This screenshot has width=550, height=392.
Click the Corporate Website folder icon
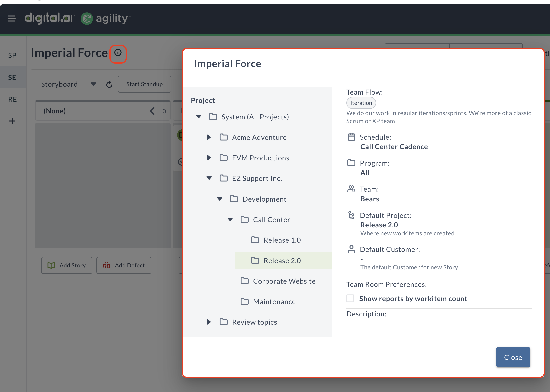[x=245, y=281]
